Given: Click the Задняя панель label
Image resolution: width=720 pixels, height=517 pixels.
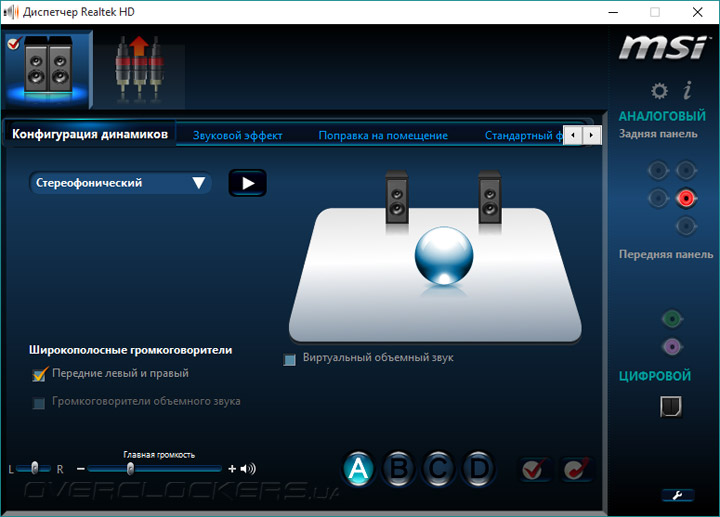Looking at the screenshot, I should click(x=658, y=134).
